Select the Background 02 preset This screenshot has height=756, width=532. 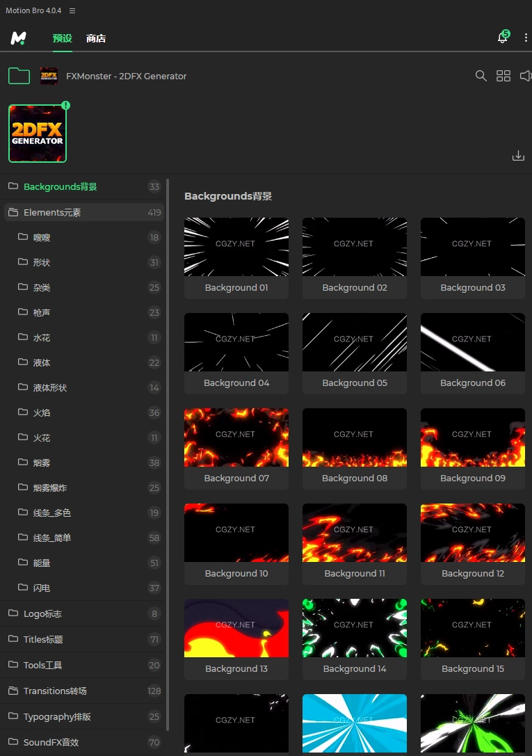pos(355,258)
